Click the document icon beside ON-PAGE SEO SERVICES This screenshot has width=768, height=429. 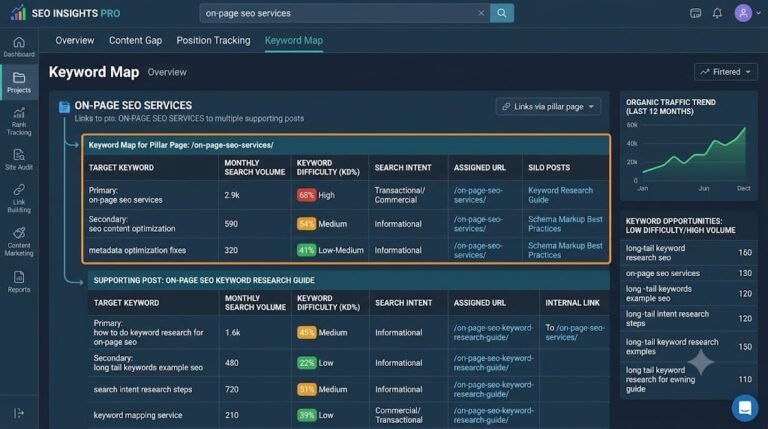(x=64, y=107)
